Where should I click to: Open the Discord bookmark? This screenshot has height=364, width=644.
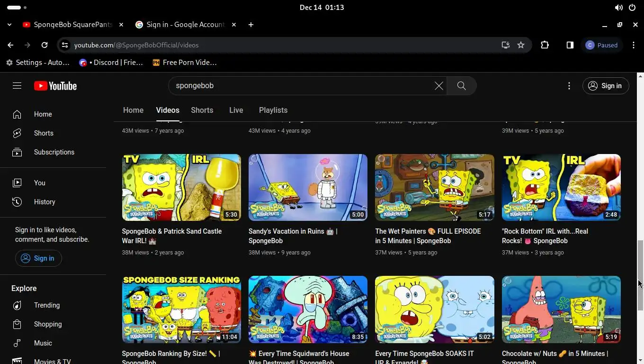(x=111, y=63)
